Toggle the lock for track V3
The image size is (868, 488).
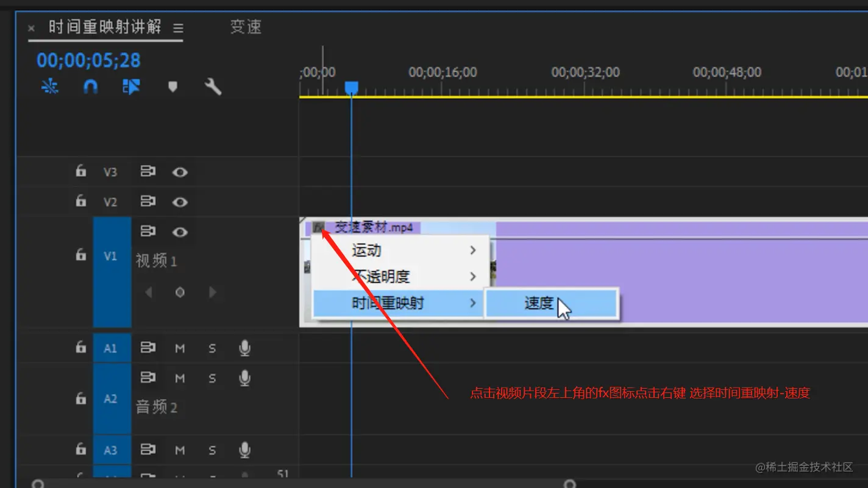[x=81, y=171]
